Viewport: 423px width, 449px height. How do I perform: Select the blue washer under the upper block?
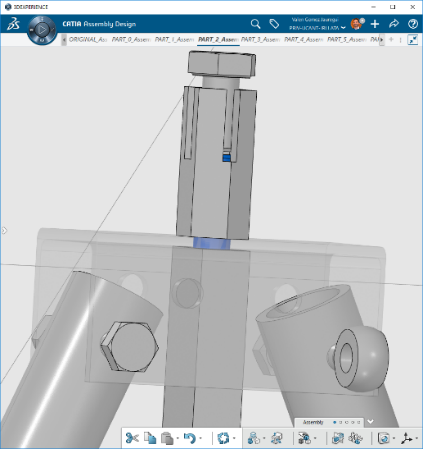point(212,243)
